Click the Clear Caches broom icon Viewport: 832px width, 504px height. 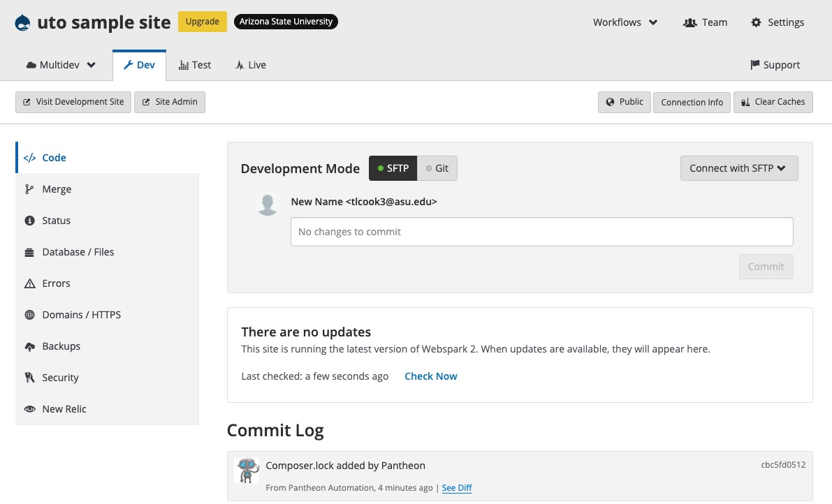tap(745, 102)
